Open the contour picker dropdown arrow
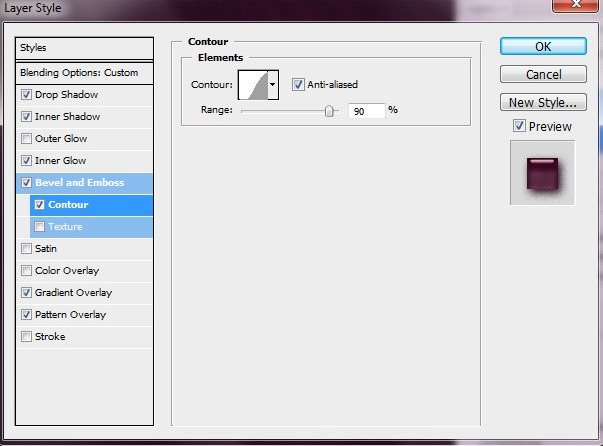Viewport: 603px width, 446px height. 273,85
